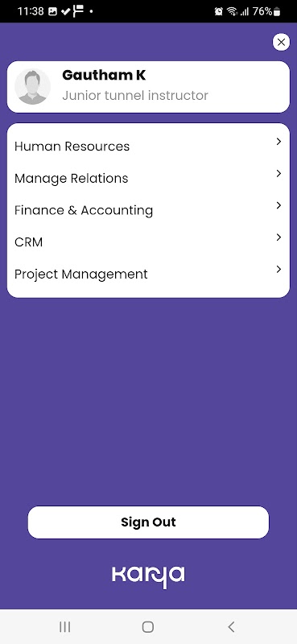297x644 pixels.
Task: Select Manage Relations menu item
Action: pos(148,178)
